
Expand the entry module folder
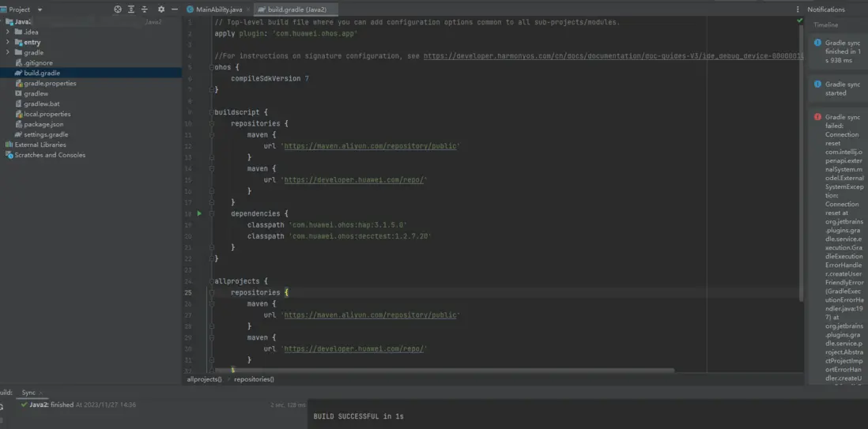tap(8, 42)
